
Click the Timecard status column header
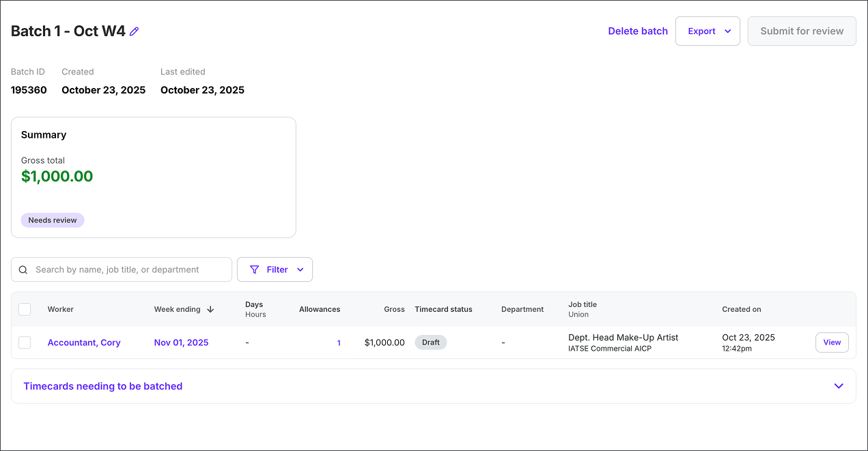click(x=443, y=309)
